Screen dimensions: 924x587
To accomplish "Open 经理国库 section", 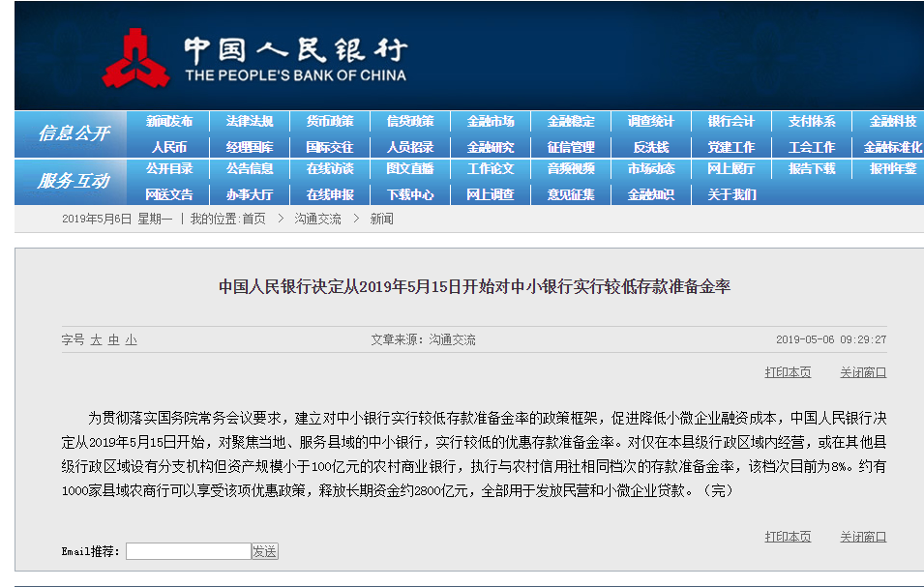I will (x=250, y=147).
